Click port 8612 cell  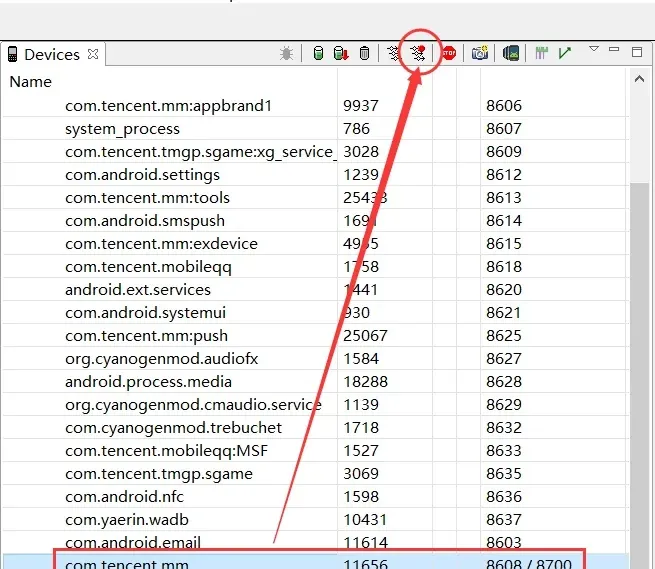(x=504, y=175)
